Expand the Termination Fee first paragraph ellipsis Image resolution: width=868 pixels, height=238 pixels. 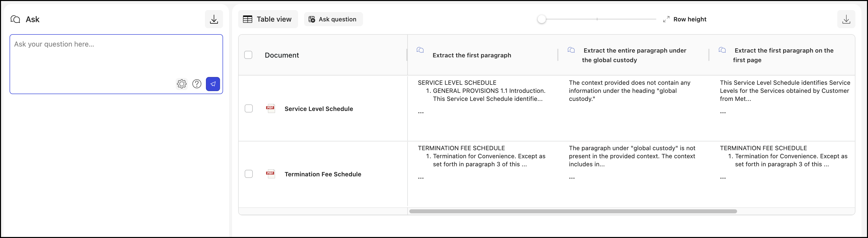(421, 178)
